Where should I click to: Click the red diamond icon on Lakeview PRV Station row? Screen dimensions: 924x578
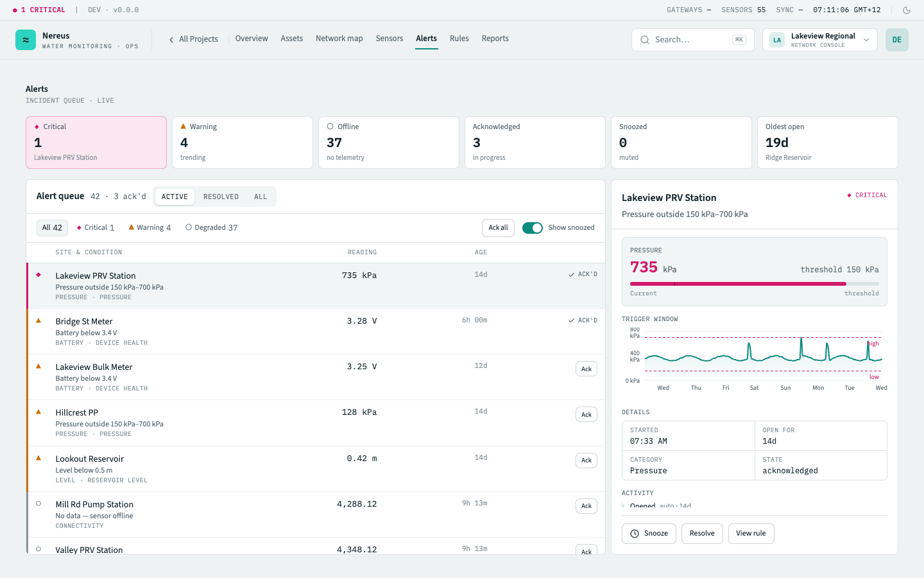tap(38, 275)
